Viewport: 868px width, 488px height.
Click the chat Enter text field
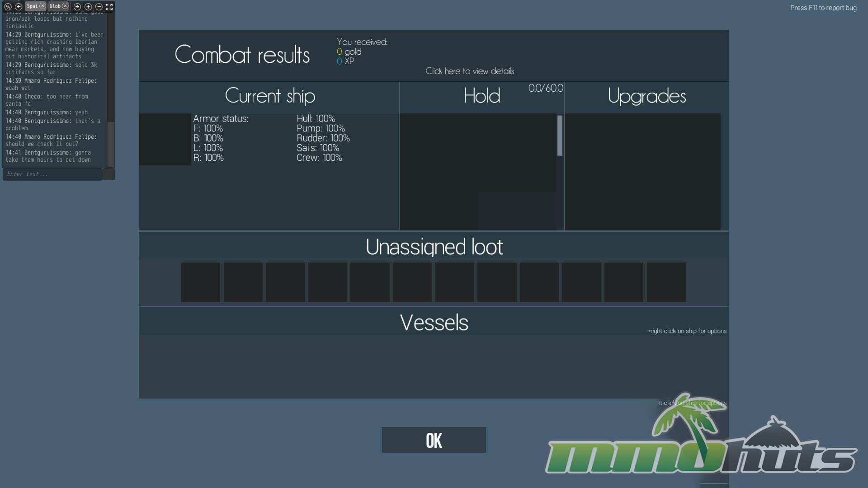52,174
